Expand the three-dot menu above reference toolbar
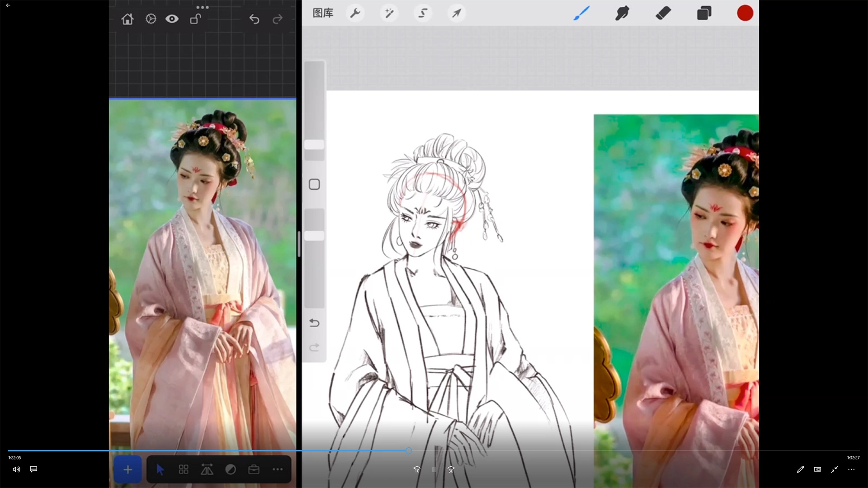868x488 pixels. 203,7
